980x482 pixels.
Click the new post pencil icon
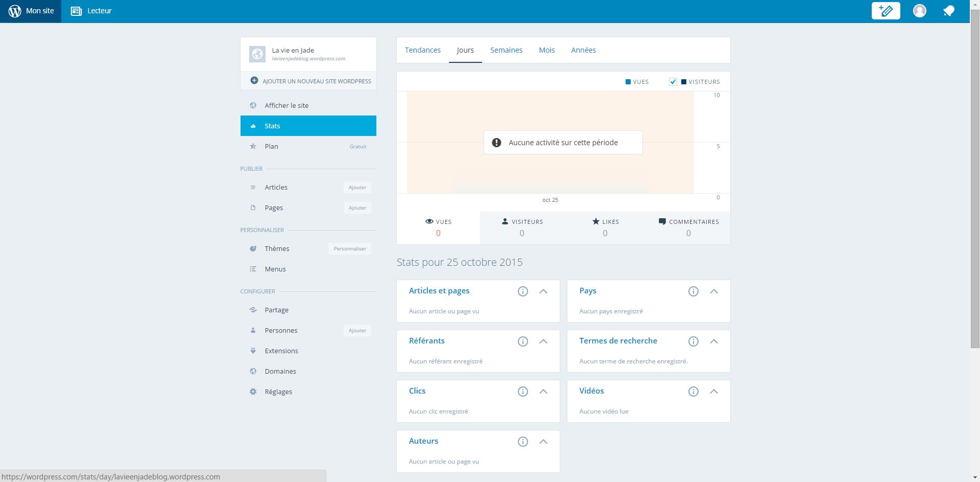pyautogui.click(x=886, y=11)
